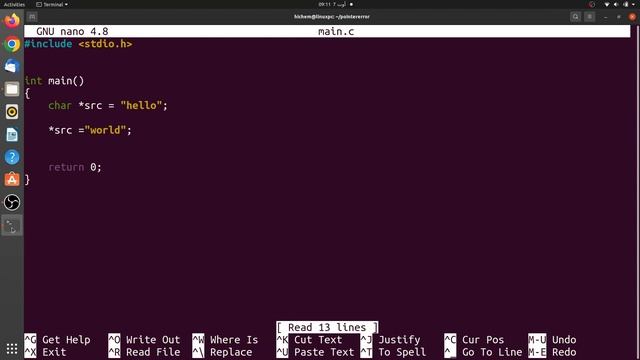
Task: Place cursor on '#include <stdio.h>' line
Action: [78, 44]
